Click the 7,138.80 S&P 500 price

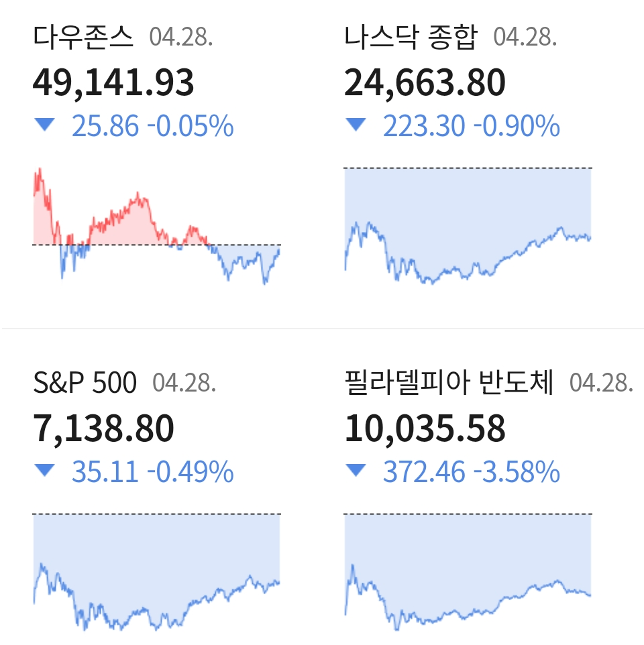coord(103,429)
